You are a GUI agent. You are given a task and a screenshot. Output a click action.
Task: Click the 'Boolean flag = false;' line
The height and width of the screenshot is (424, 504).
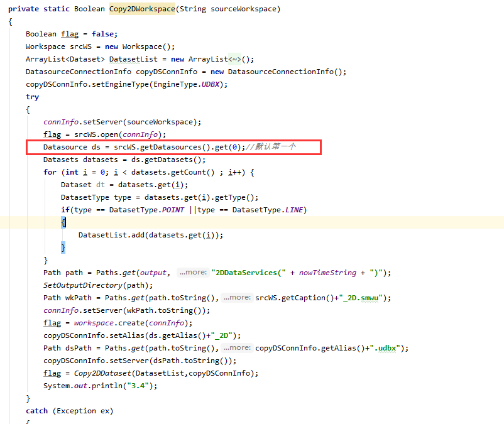72,34
